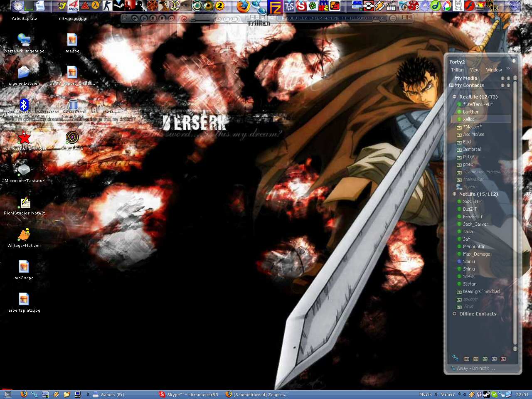Open the View menu in Trillian

tap(475, 70)
